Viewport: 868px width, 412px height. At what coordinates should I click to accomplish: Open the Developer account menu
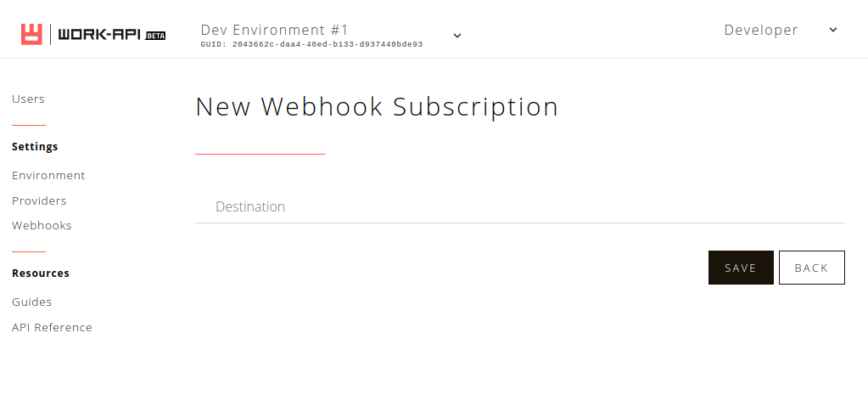coord(761,30)
